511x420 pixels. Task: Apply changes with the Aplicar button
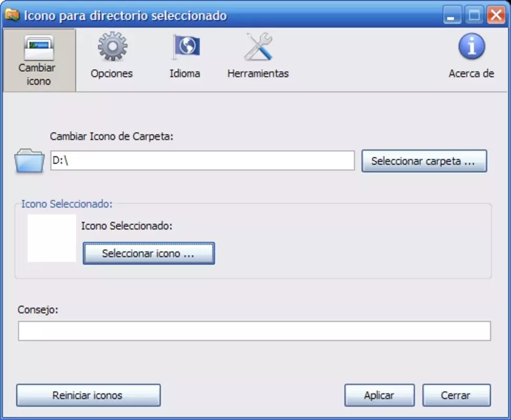pyautogui.click(x=379, y=395)
